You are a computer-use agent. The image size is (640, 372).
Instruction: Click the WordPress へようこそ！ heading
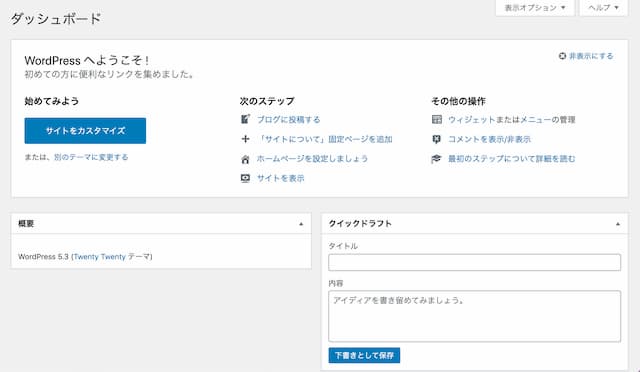87,60
